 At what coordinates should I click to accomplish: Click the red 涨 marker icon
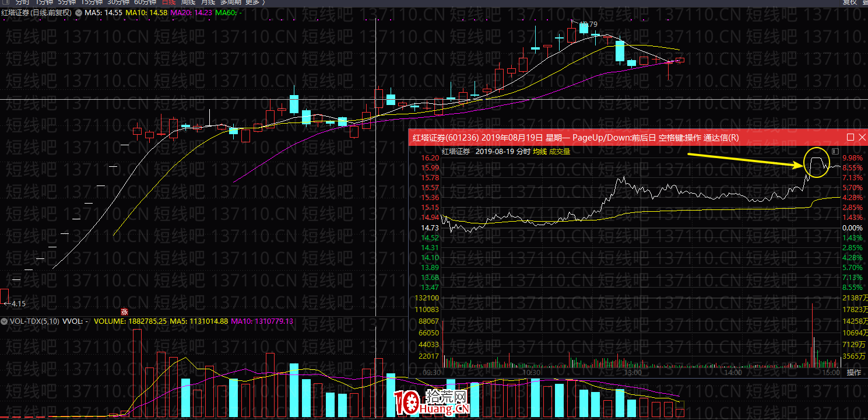(x=124, y=311)
